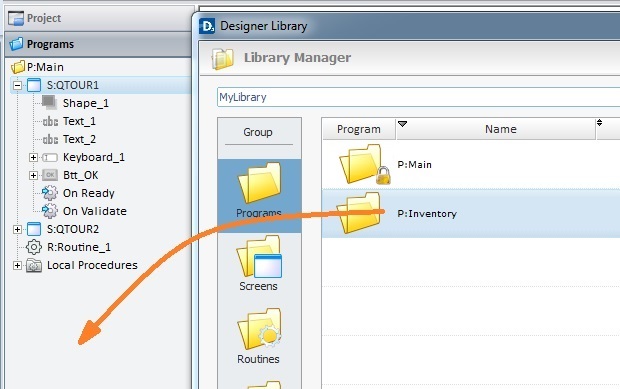The image size is (620, 389).
Task: Select the P:Main folder icon in tree
Action: point(18,67)
